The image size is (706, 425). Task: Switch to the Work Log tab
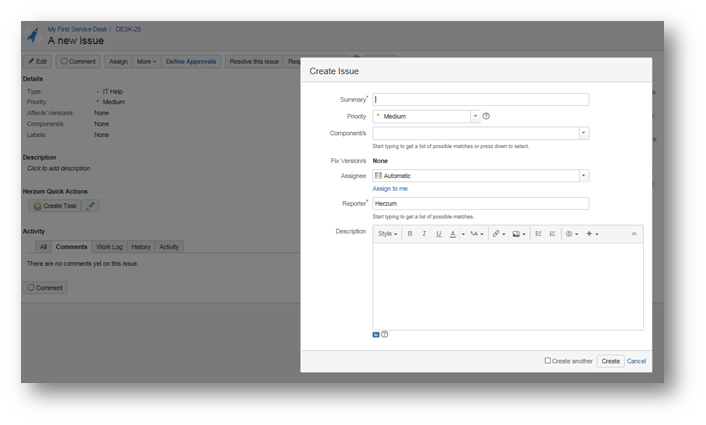coord(109,246)
